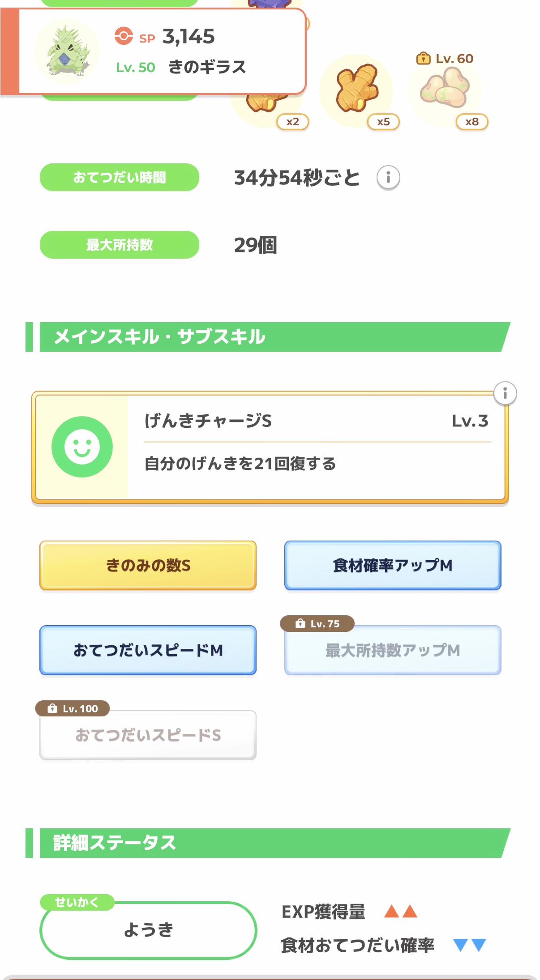This screenshot has height=980, width=540.
Task: Tap the green smiley げんきチャージS icon
Action: click(x=82, y=447)
